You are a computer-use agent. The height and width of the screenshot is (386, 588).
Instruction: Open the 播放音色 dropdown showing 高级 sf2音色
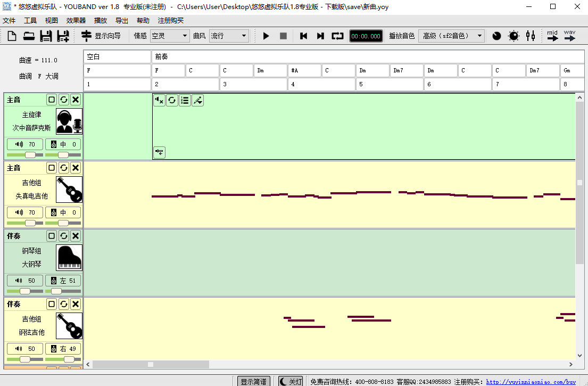click(x=451, y=36)
